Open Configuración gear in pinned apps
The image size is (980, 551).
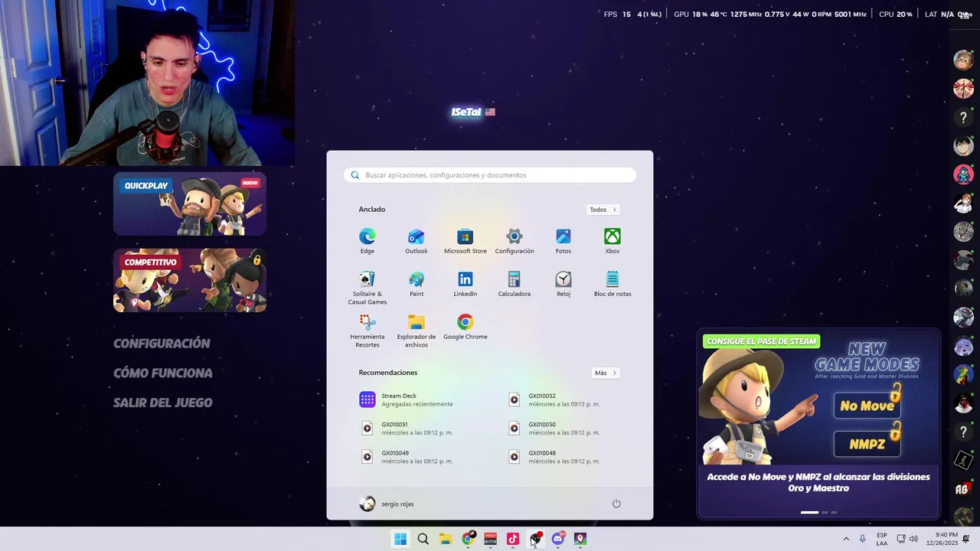coord(514,240)
